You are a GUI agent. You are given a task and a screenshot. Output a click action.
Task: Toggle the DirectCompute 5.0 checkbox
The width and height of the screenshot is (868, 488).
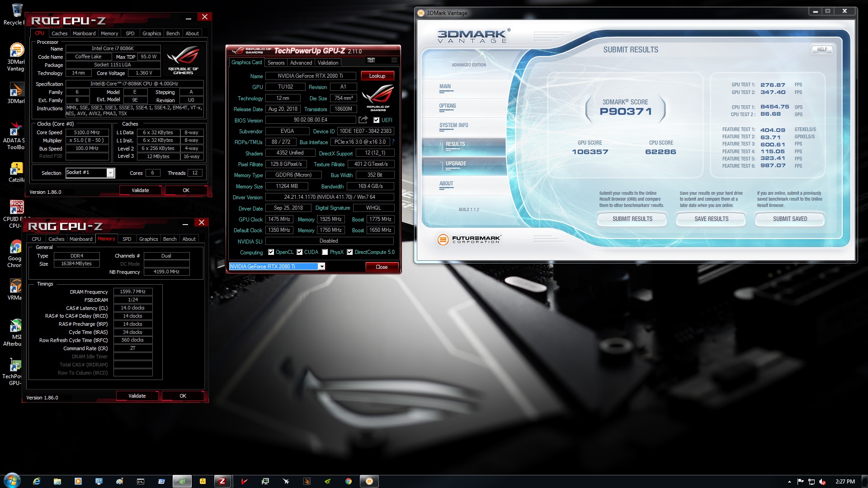[349, 252]
